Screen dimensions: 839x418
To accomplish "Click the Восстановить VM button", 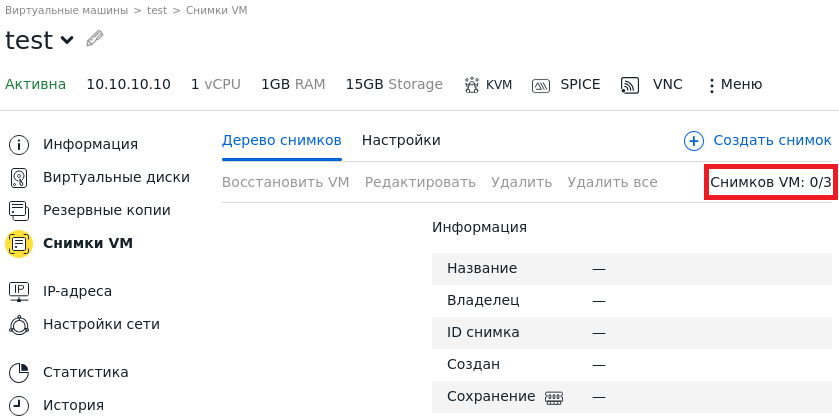I will tap(285, 182).
